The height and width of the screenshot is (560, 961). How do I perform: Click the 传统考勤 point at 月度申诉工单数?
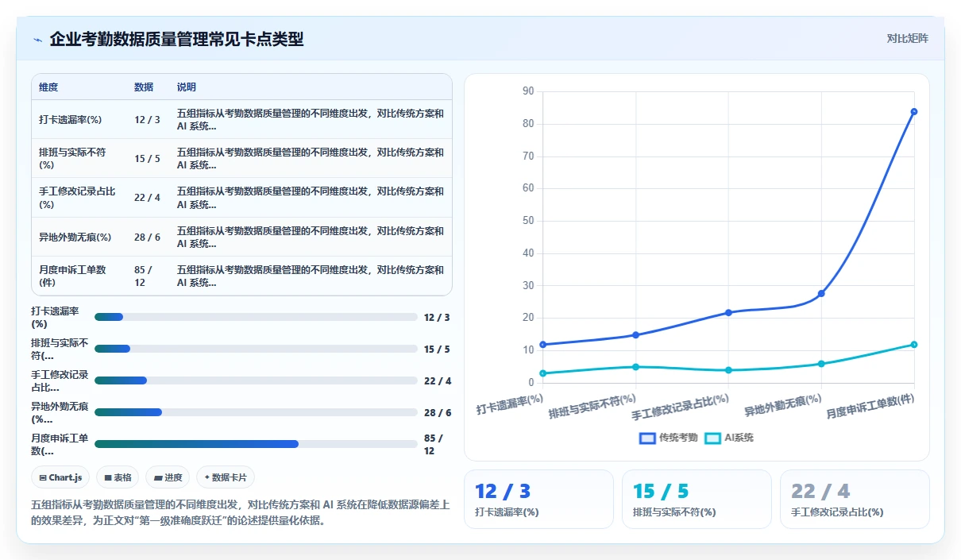(914, 111)
